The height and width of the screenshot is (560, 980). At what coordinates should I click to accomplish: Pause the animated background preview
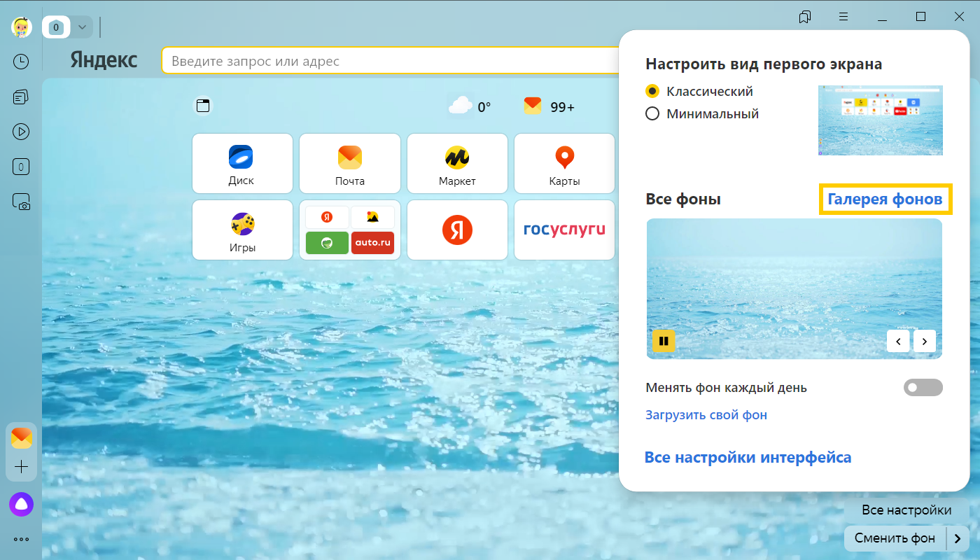click(664, 341)
